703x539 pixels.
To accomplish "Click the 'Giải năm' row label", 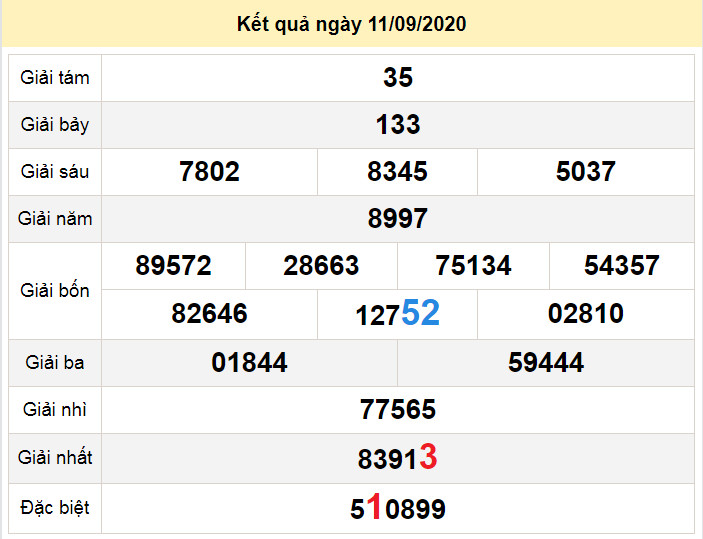I will pyautogui.click(x=55, y=219).
